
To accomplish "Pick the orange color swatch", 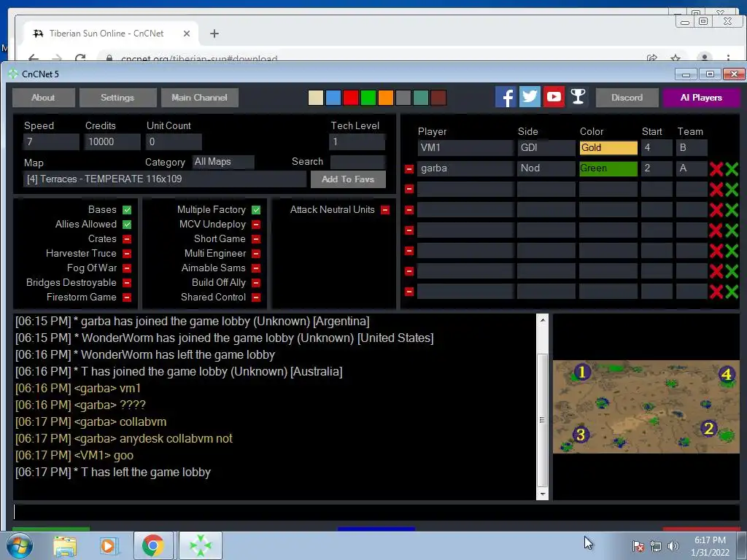I will pos(386,98).
